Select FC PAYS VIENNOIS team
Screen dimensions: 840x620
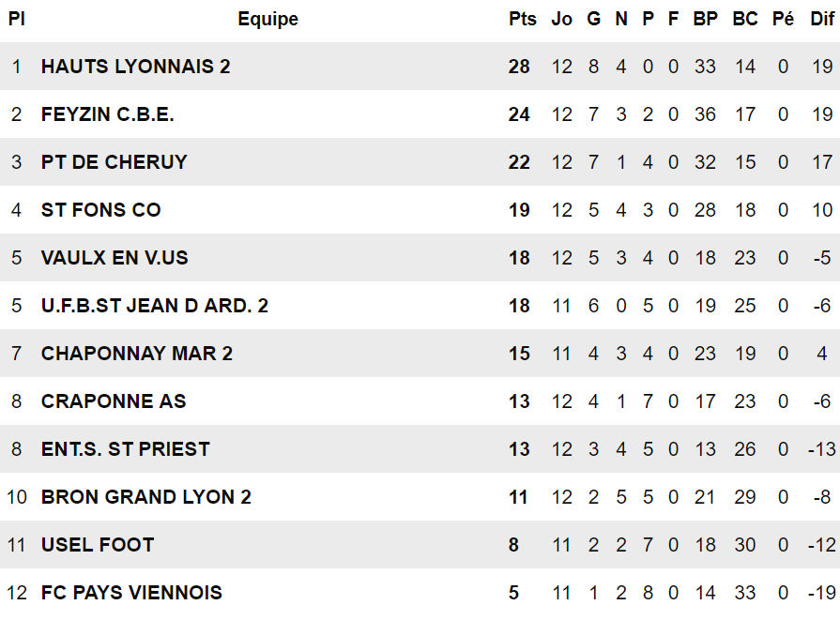(x=131, y=593)
